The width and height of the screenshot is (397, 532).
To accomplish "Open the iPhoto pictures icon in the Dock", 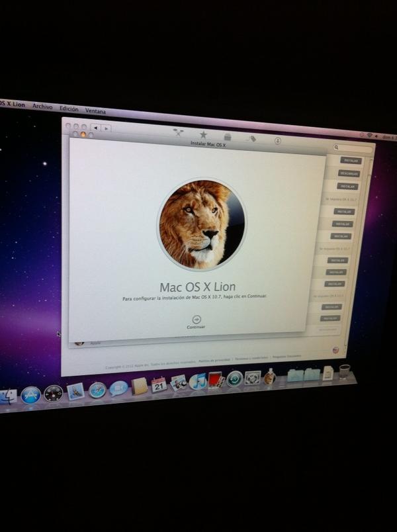I will pos(179,383).
